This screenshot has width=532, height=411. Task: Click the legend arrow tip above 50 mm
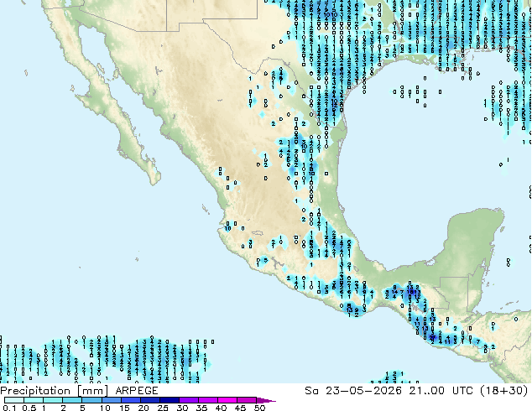click(266, 400)
